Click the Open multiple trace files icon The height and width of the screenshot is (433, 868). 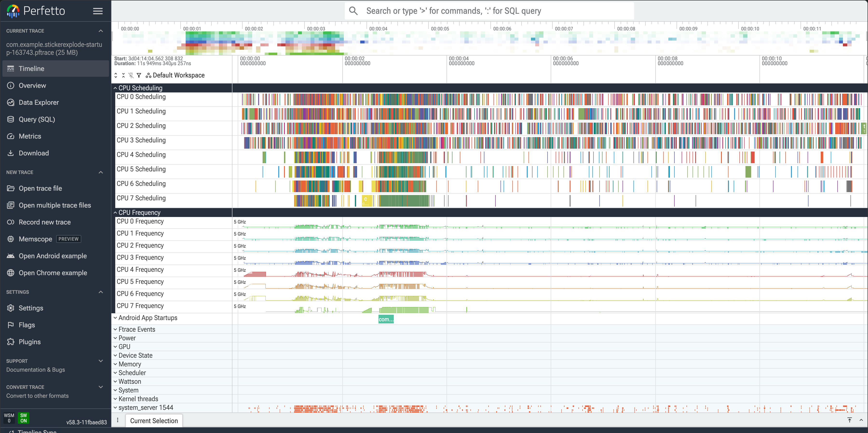coord(11,205)
